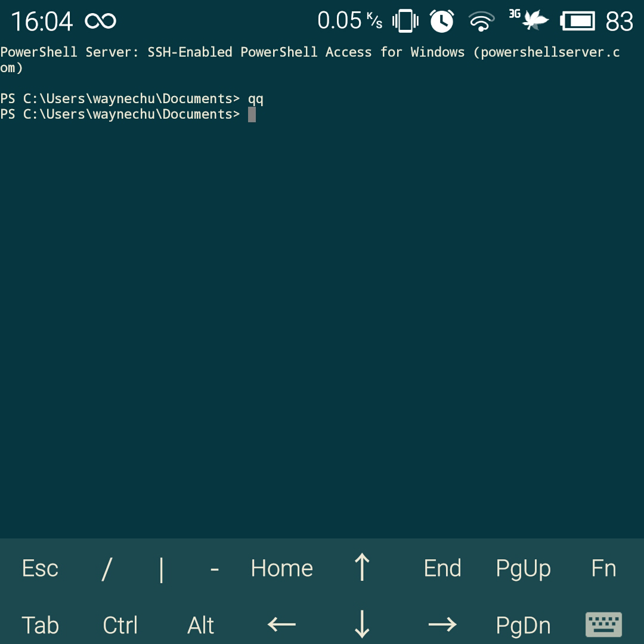
Task: Toggle the Ctrl modifier key
Action: click(120, 625)
